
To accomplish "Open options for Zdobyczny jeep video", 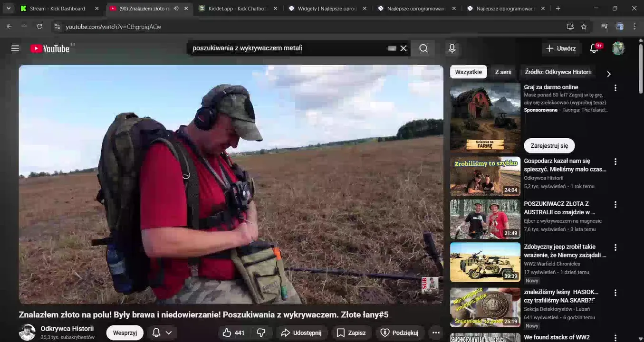I will click(x=615, y=247).
